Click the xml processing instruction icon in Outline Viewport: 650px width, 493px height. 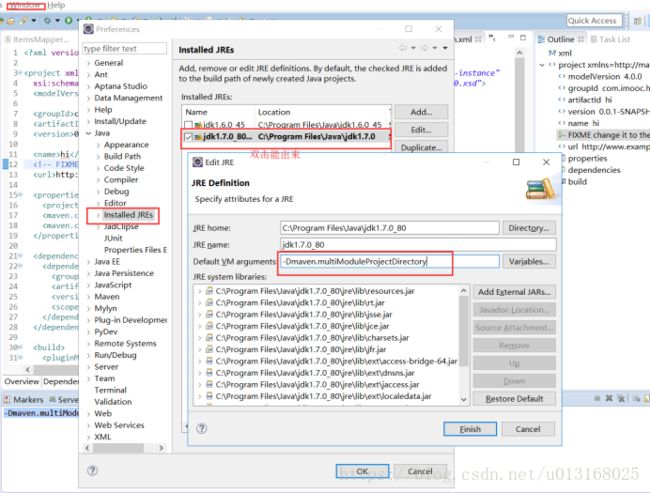point(552,53)
